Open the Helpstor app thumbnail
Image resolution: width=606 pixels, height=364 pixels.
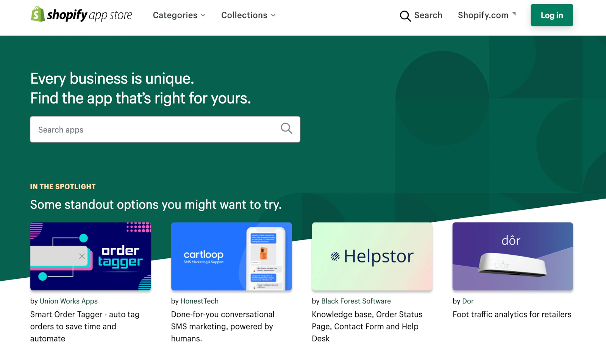click(x=372, y=256)
